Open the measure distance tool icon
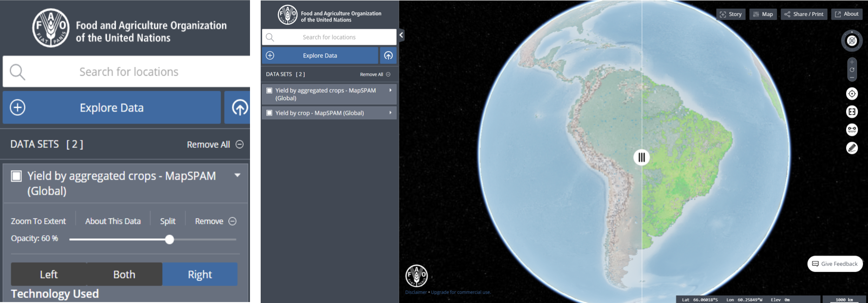Viewport: 868px width, 303px height. [852, 130]
